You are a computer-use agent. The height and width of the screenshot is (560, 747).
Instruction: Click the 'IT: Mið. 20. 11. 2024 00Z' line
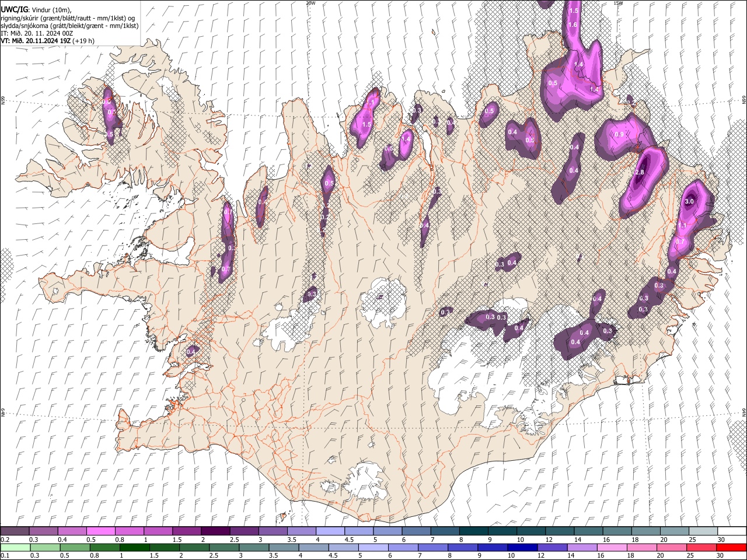[x=37, y=33]
